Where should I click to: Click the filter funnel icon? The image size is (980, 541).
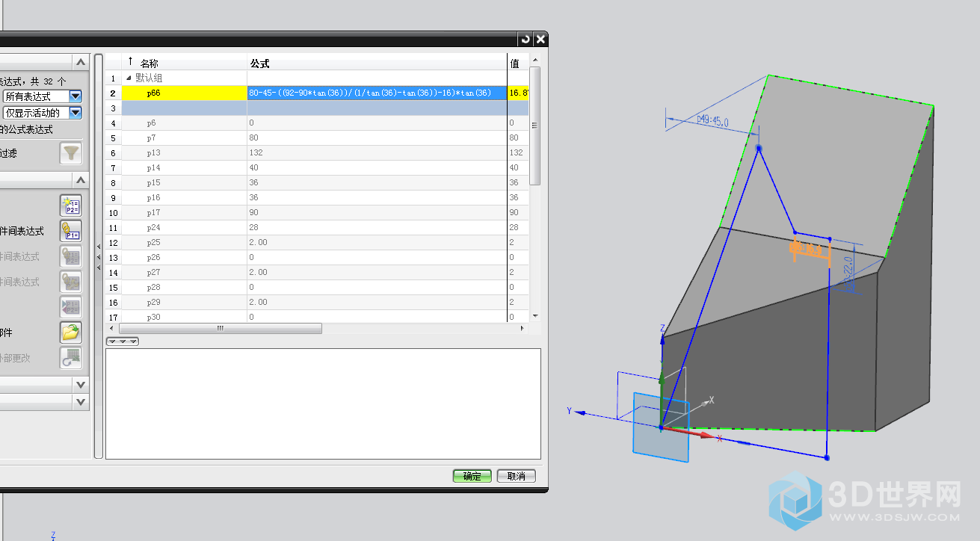[71, 153]
